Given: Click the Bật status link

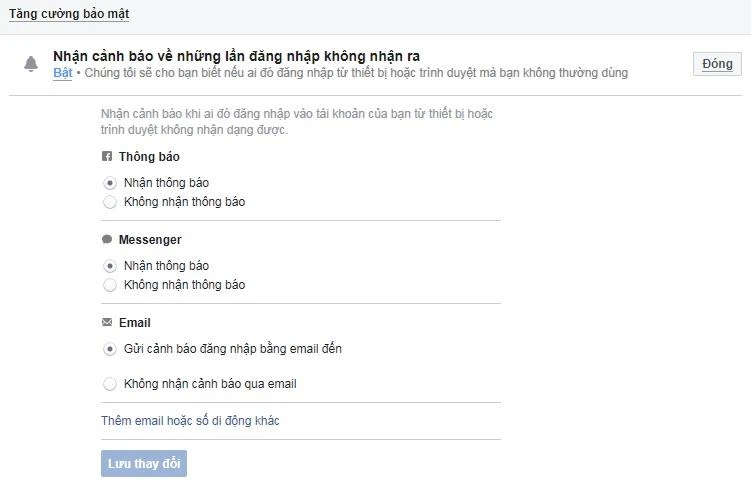Looking at the screenshot, I should 62,73.
